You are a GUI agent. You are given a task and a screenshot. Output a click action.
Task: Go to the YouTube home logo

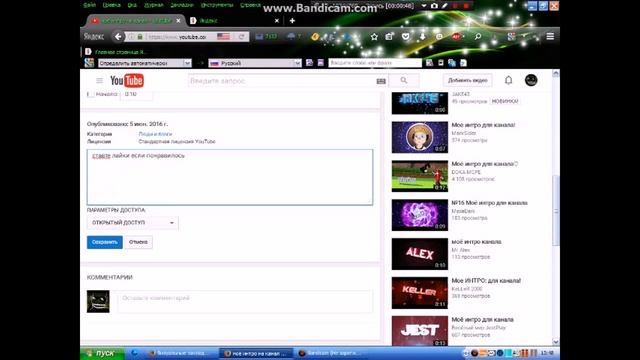coord(127,81)
